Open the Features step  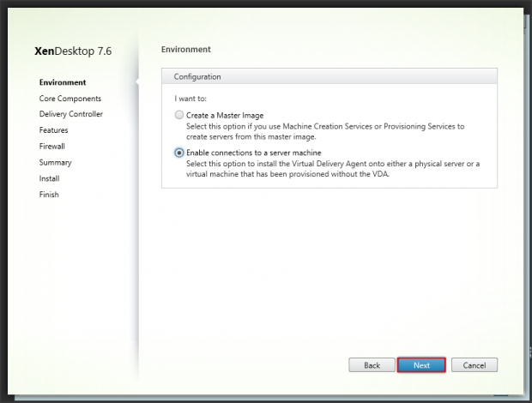click(53, 130)
